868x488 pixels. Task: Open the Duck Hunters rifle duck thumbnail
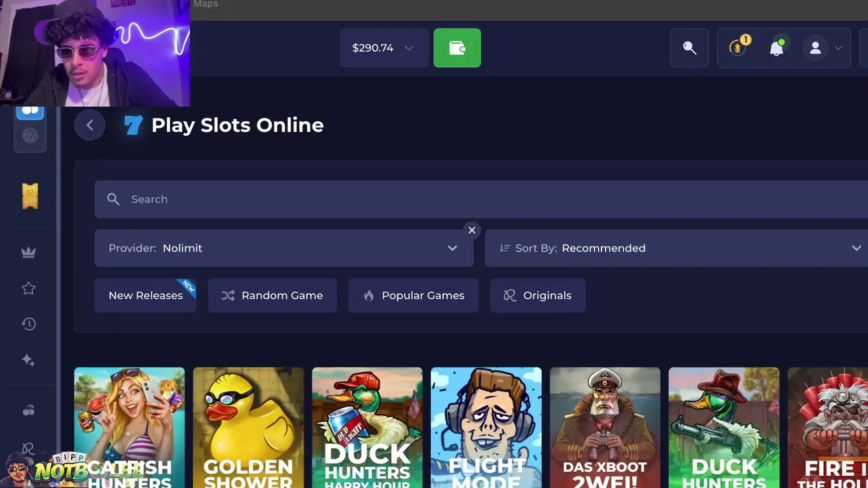[x=724, y=428]
